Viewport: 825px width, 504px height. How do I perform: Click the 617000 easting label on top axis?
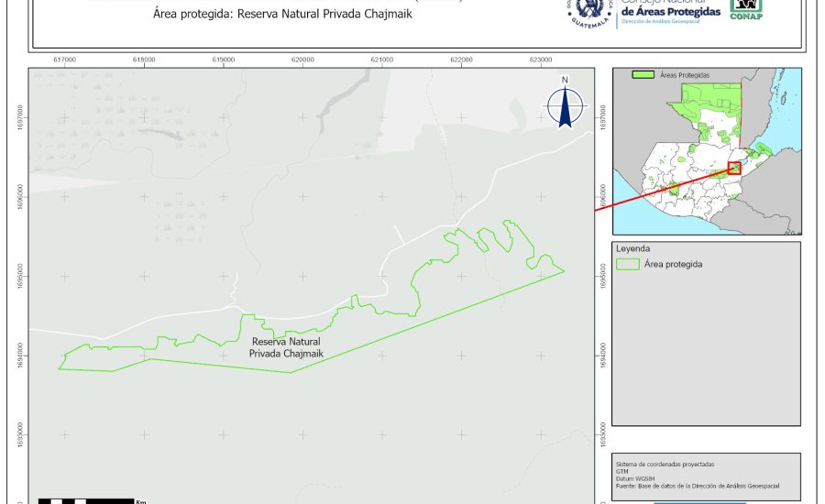(65, 59)
